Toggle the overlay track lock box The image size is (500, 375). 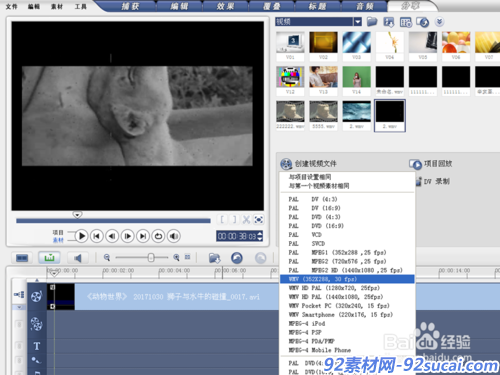[x=19, y=324]
